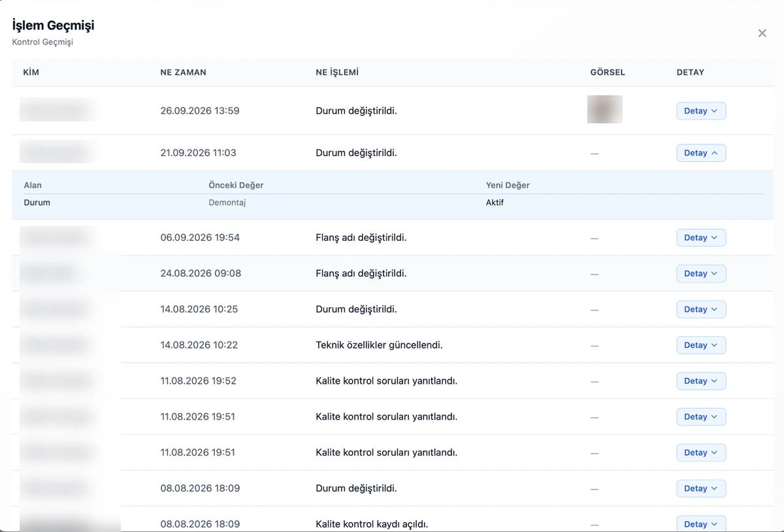The height and width of the screenshot is (532, 784).
Task: Expand Detay for 11.08.2026 19:52 entry
Action: tap(701, 381)
